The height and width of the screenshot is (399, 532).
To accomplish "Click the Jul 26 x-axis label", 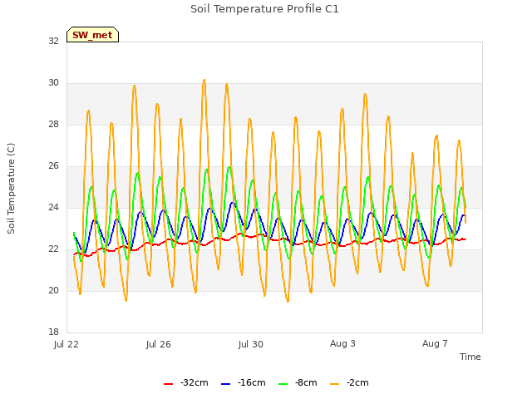I will [159, 344].
